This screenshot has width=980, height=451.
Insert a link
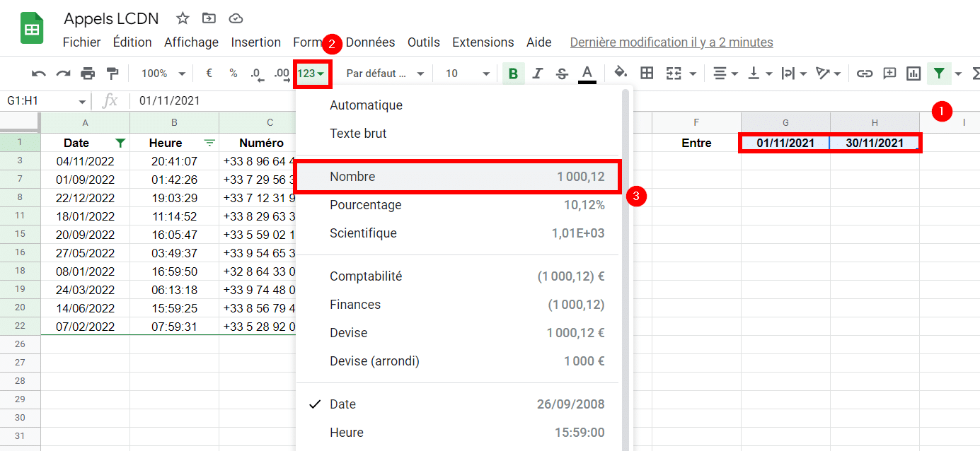[865, 73]
